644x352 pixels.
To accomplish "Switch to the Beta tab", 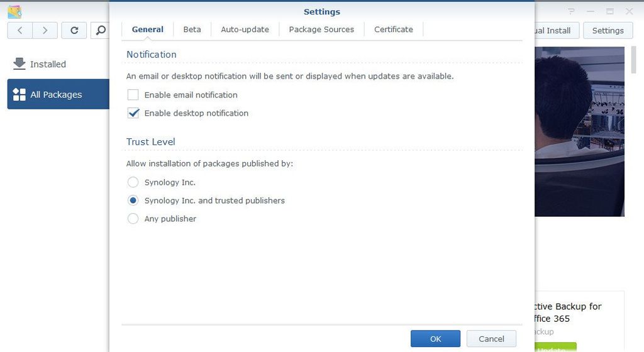I will point(192,30).
